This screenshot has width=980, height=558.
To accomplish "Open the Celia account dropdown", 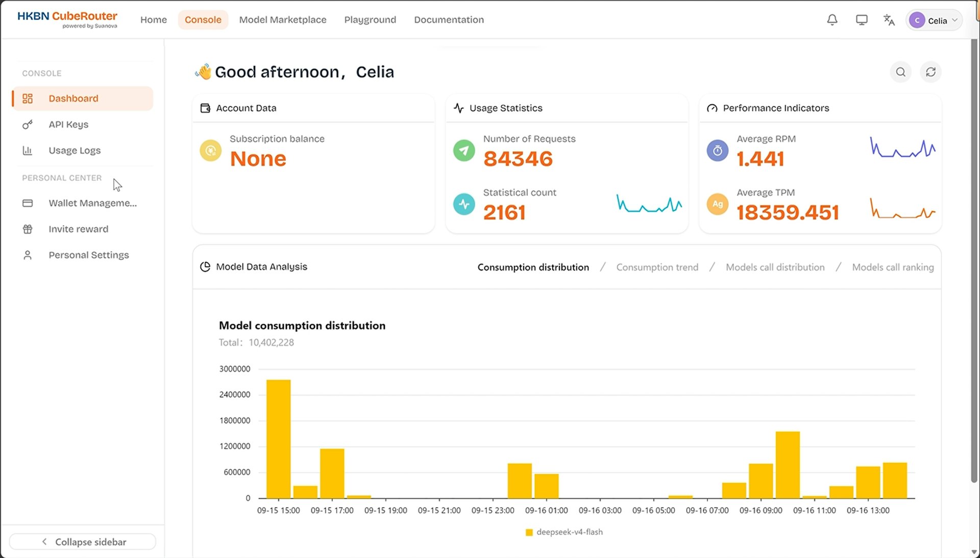I will (934, 20).
